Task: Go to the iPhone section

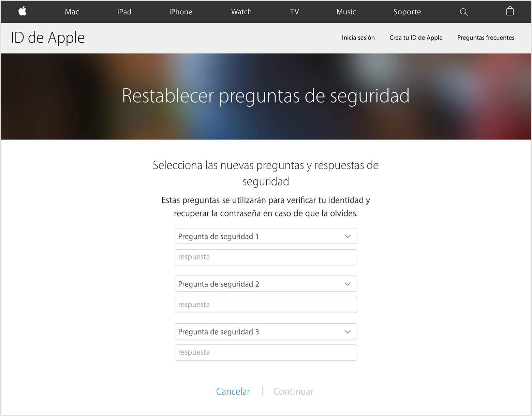Action: [x=181, y=12]
